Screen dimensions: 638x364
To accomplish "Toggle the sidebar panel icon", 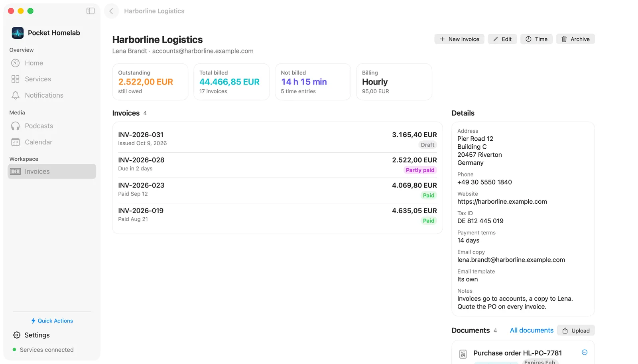I will (x=91, y=11).
